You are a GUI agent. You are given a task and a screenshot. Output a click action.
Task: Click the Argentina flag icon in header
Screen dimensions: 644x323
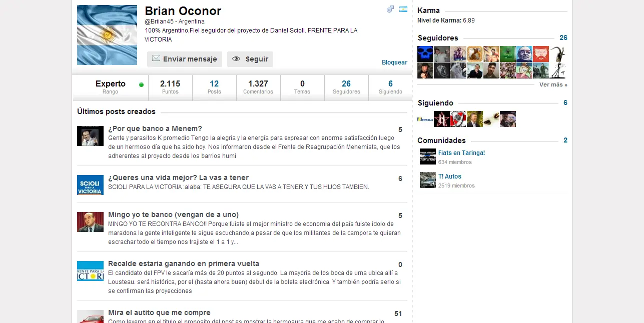coord(403,9)
